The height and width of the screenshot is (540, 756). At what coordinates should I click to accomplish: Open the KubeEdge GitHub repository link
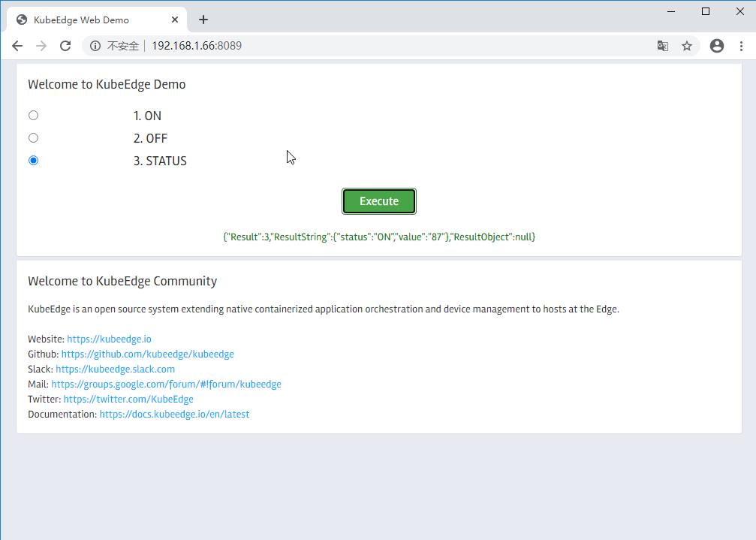(148, 354)
